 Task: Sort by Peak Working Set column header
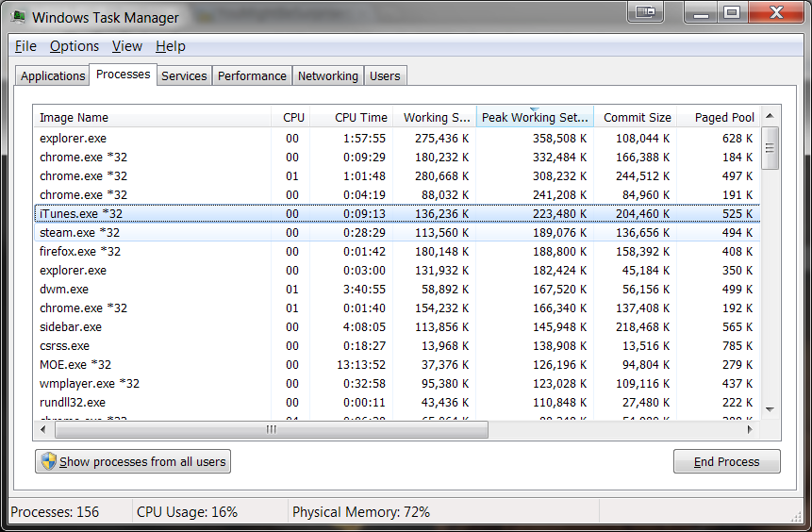point(535,117)
